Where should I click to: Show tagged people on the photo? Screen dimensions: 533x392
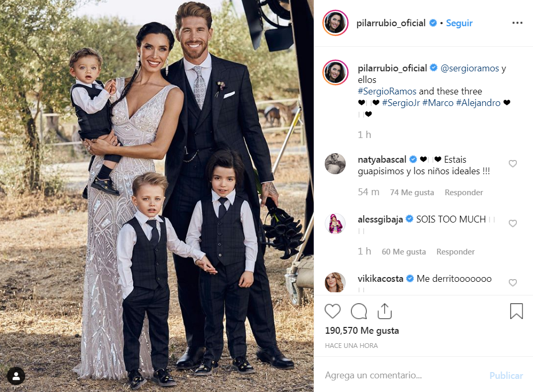(16, 376)
